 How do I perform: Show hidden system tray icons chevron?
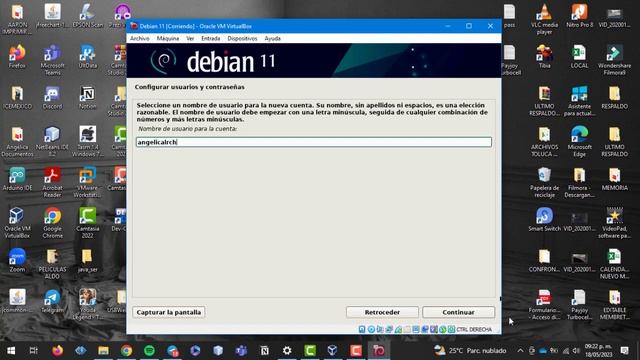520,351
